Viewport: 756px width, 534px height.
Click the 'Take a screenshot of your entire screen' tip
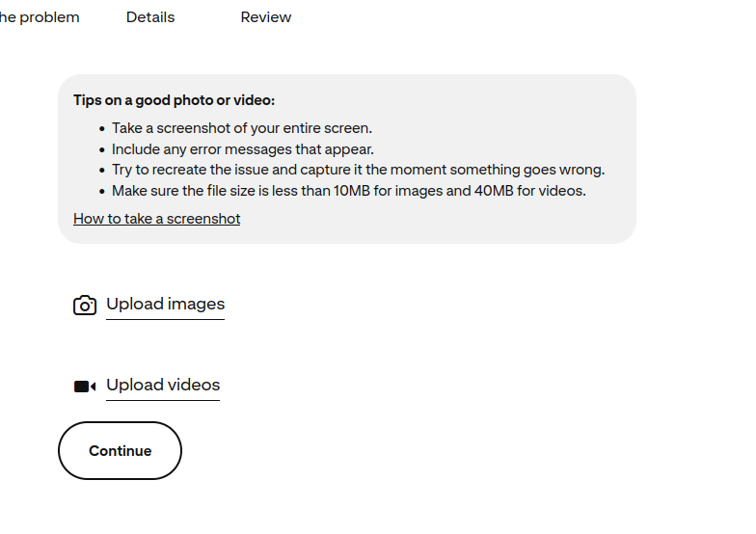coord(241,128)
